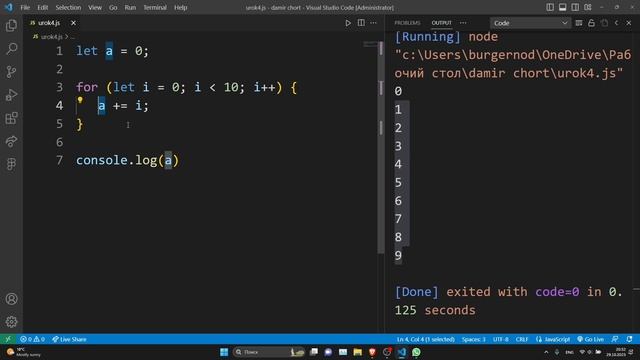Open the Help menu
This screenshot has height=360, width=640.
(180, 7)
